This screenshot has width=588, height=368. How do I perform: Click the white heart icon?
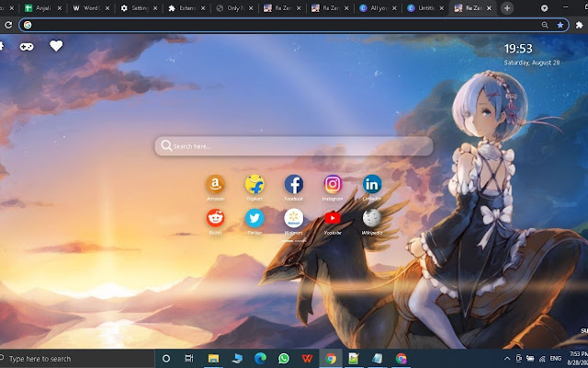point(56,46)
